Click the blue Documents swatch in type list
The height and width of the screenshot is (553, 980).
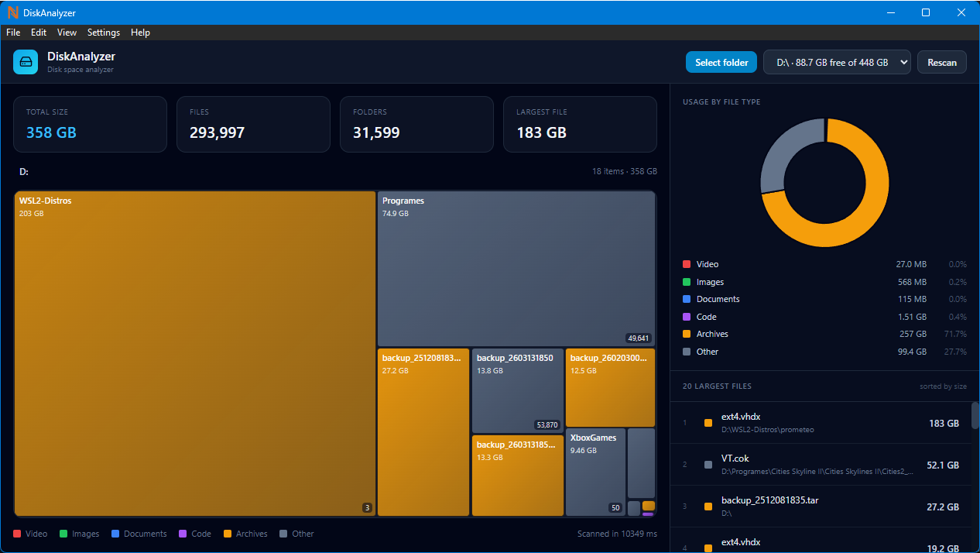(x=687, y=299)
